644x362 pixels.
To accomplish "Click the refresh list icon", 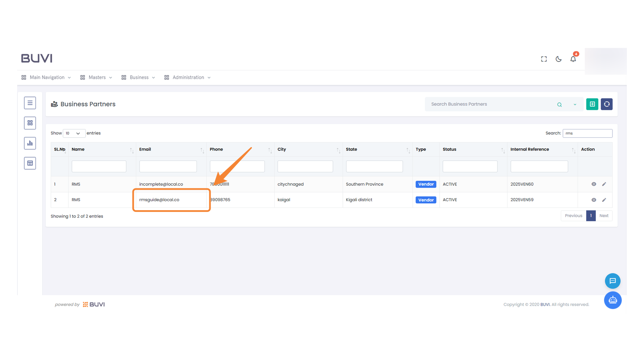I will pos(606,104).
